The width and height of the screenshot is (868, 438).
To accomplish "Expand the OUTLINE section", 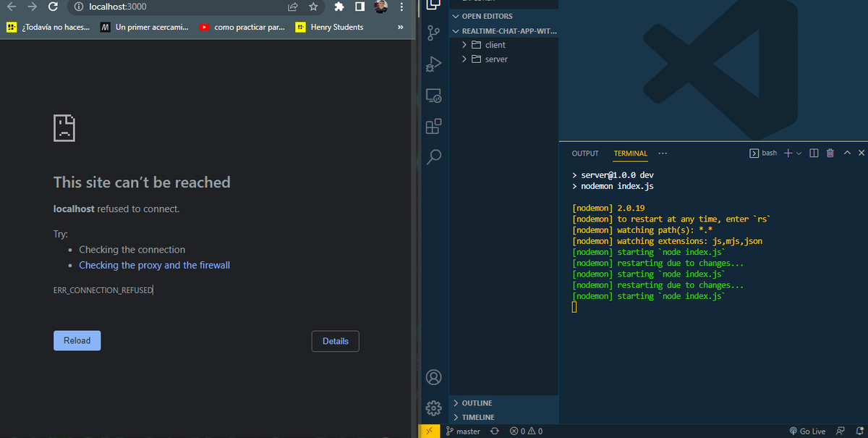I will coord(504,403).
